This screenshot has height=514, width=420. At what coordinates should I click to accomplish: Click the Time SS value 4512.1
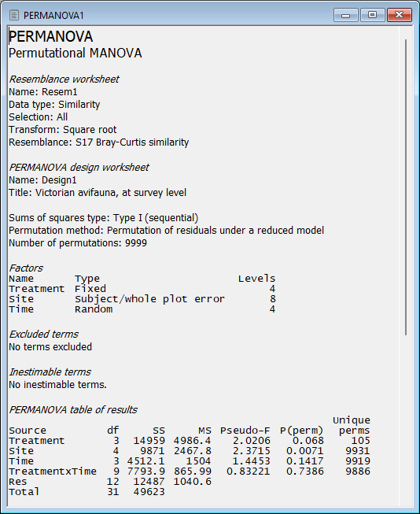pos(146,461)
